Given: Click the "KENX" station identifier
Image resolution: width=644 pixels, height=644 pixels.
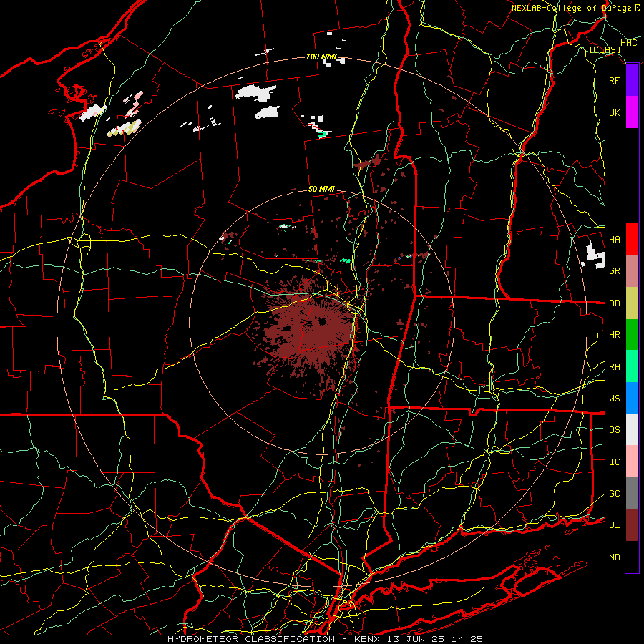Looking at the screenshot, I should (x=368, y=639).
